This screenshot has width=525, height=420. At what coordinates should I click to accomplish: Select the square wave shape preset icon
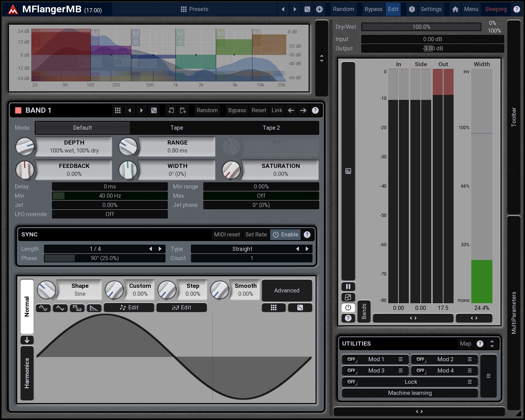tap(77, 308)
